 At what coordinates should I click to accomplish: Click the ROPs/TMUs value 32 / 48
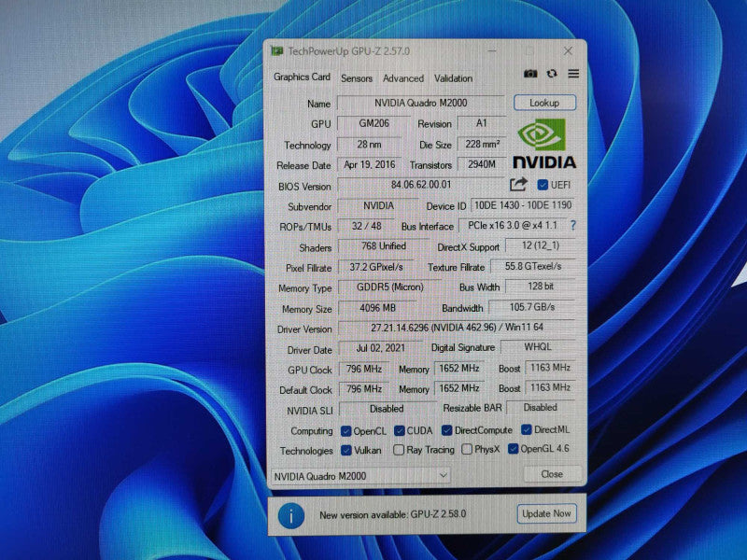(x=366, y=226)
